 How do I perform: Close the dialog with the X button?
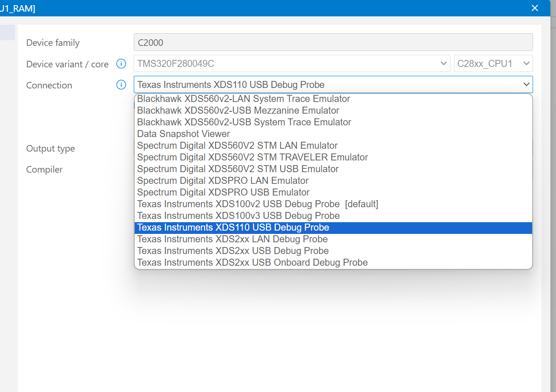point(535,8)
